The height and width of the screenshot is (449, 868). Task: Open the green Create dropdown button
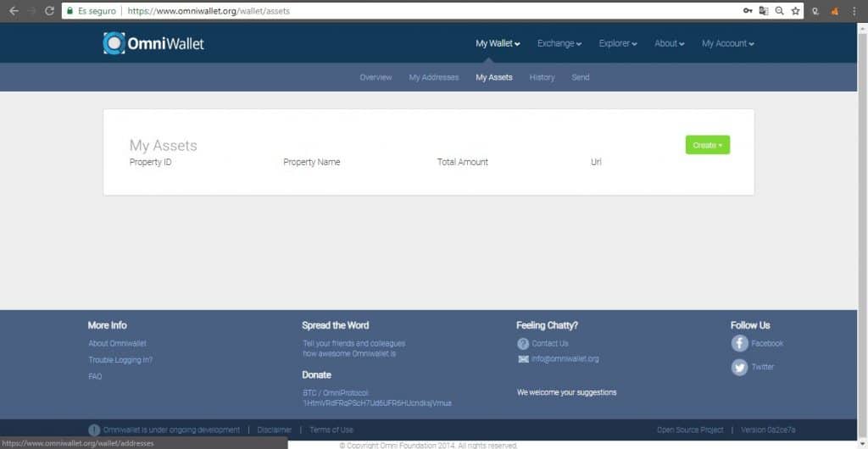708,145
